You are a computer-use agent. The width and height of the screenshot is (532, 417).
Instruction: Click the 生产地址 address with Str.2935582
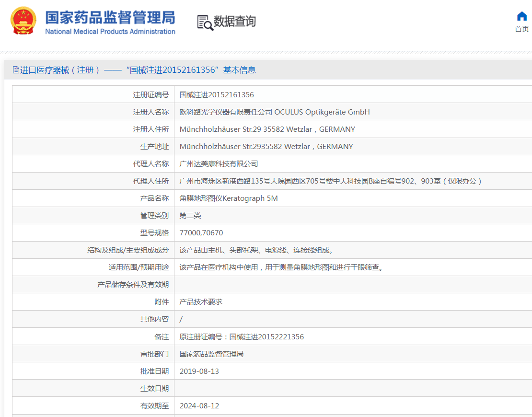[266, 147]
